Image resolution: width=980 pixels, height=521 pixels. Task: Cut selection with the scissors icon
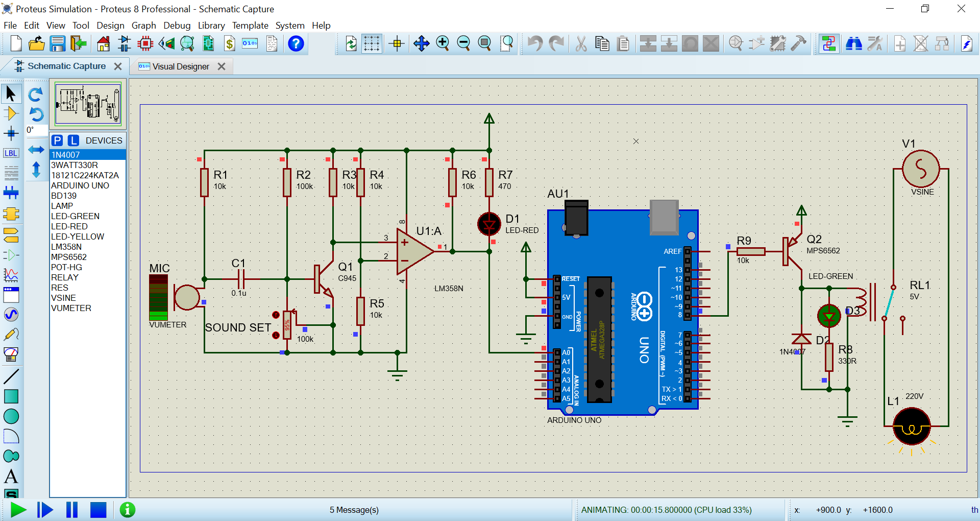click(x=581, y=44)
